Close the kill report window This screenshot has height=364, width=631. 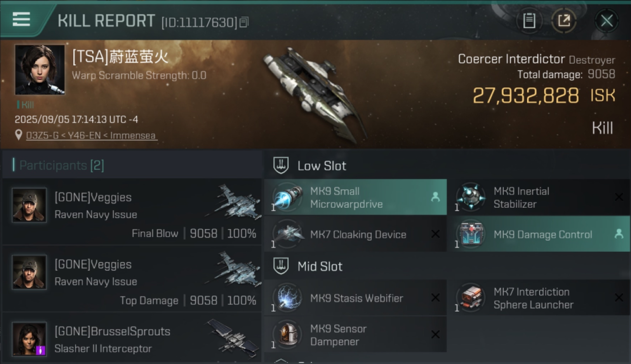tap(606, 21)
